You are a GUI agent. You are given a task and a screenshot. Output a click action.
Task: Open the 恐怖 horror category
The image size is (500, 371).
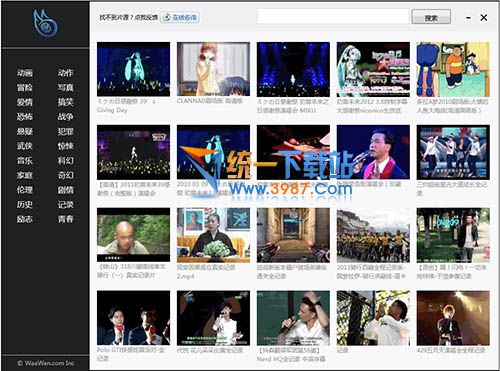tap(25, 117)
